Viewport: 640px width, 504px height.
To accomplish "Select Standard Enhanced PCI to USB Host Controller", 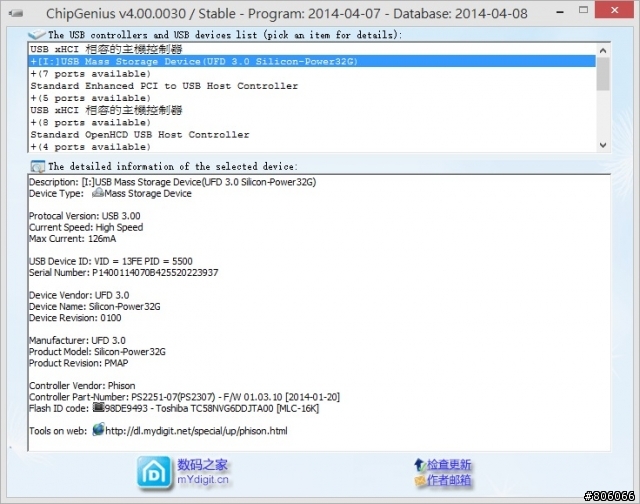I will pos(312,86).
